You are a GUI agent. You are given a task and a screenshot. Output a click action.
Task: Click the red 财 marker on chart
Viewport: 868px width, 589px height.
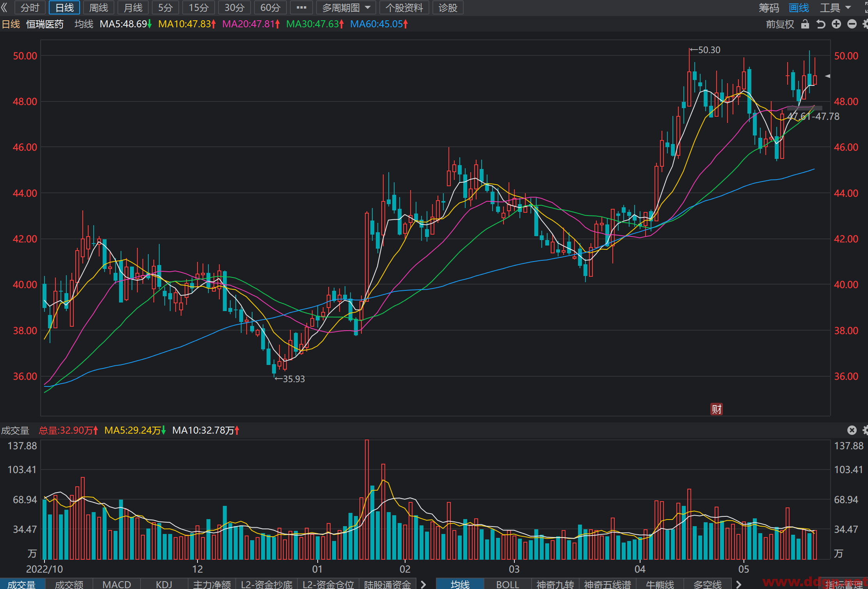[716, 409]
